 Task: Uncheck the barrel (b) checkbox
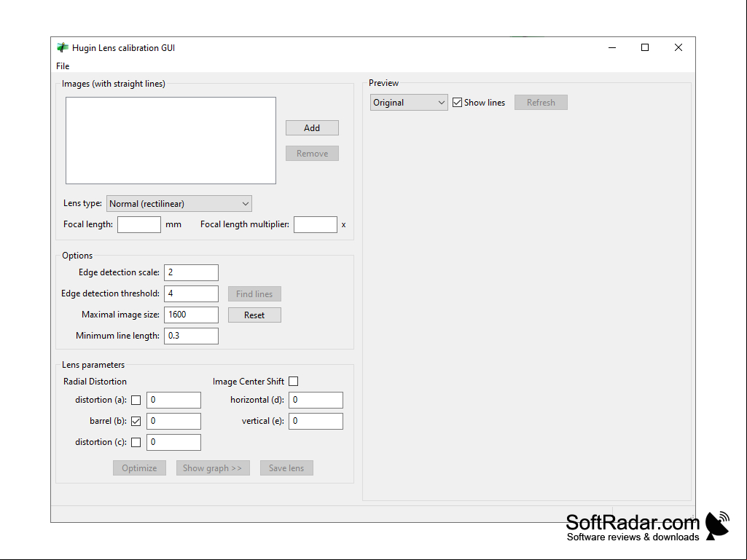coord(136,421)
